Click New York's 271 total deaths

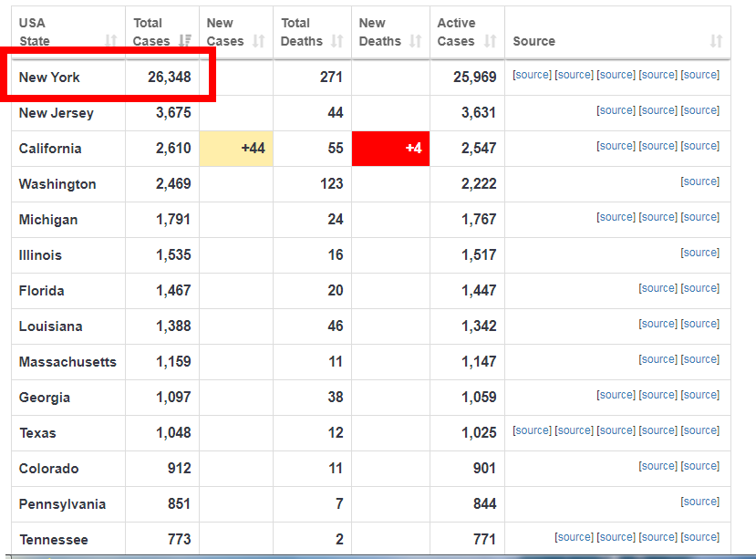[x=331, y=78]
